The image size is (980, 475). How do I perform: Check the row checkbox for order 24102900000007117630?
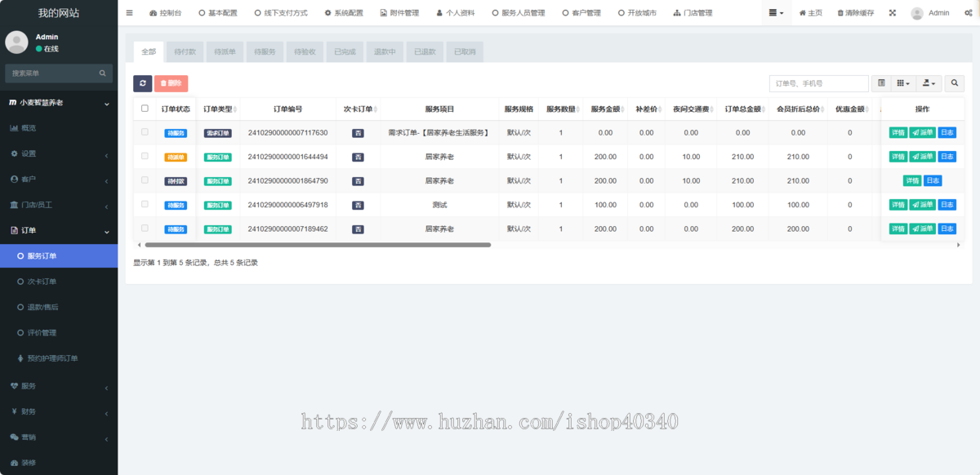point(145,131)
